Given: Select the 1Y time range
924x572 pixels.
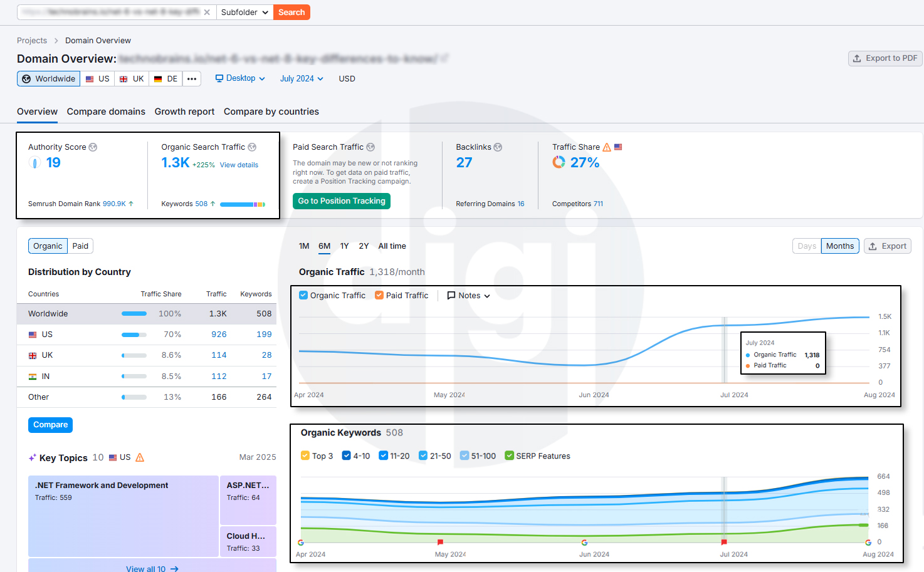Looking at the screenshot, I should [345, 246].
